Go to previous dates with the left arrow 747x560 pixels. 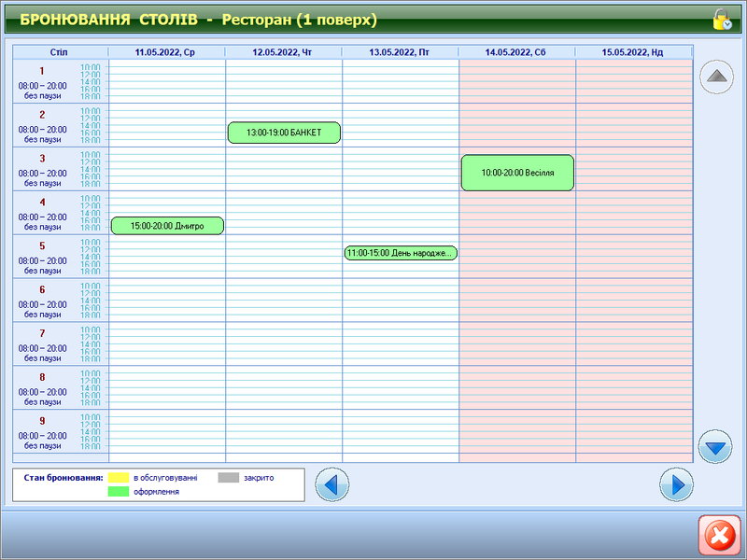pos(332,484)
